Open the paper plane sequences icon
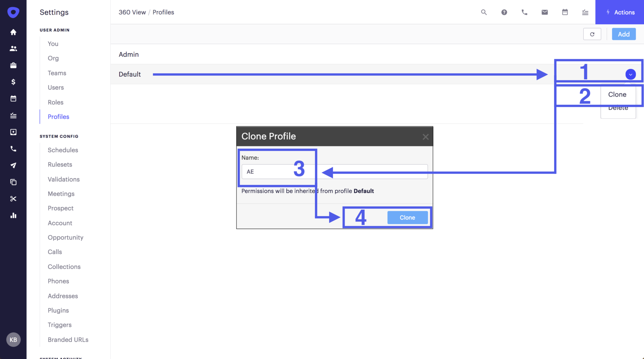The image size is (644, 359). (x=13, y=165)
